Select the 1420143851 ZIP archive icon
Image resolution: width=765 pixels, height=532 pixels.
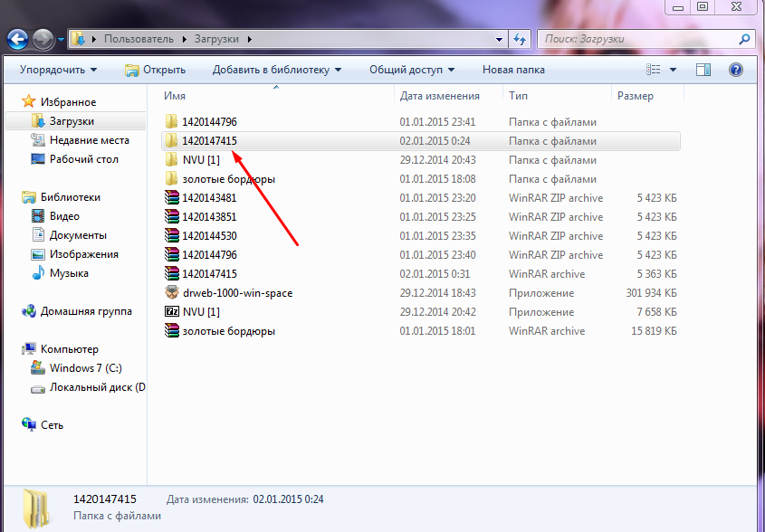click(x=172, y=216)
